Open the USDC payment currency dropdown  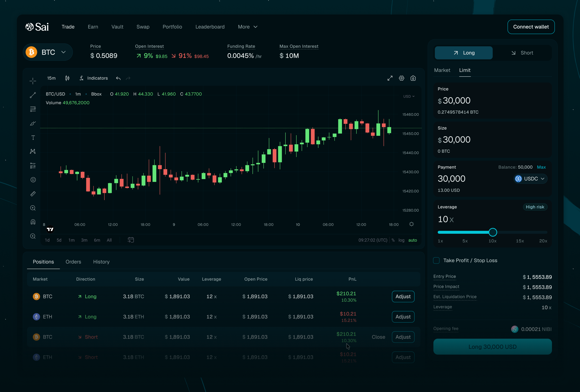click(x=531, y=179)
